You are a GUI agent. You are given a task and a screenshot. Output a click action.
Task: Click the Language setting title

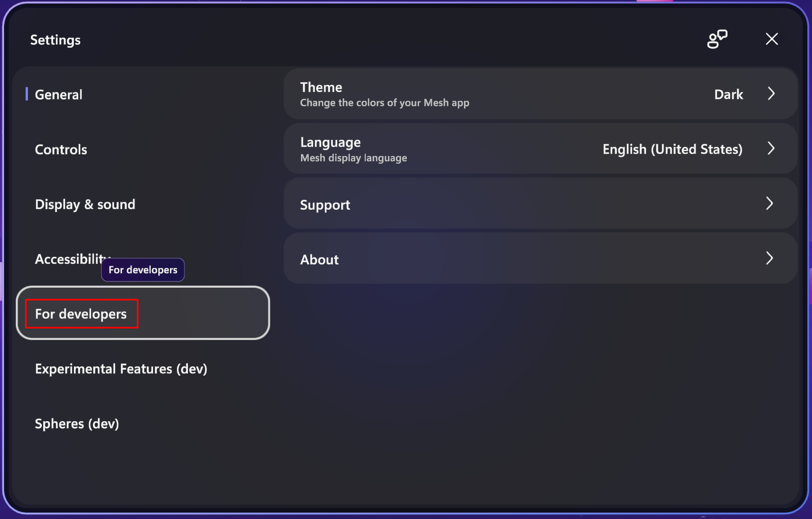click(x=331, y=143)
